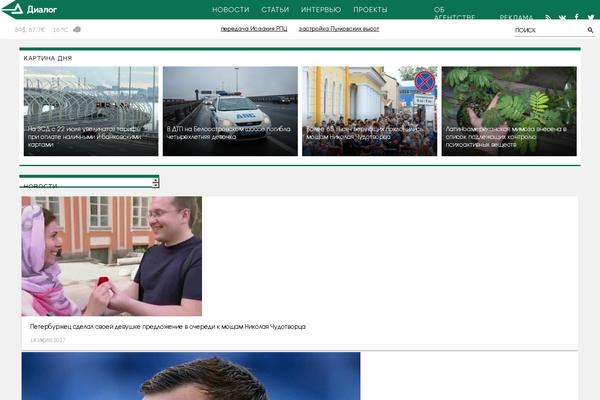
Task: Open the Latin American mimosa story card
Action: tap(509, 111)
